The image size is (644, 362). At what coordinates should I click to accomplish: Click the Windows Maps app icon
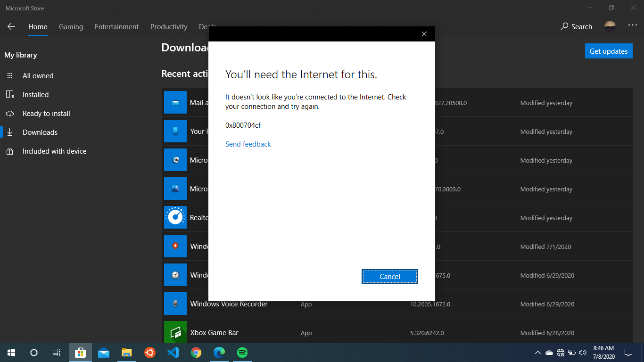point(175,246)
